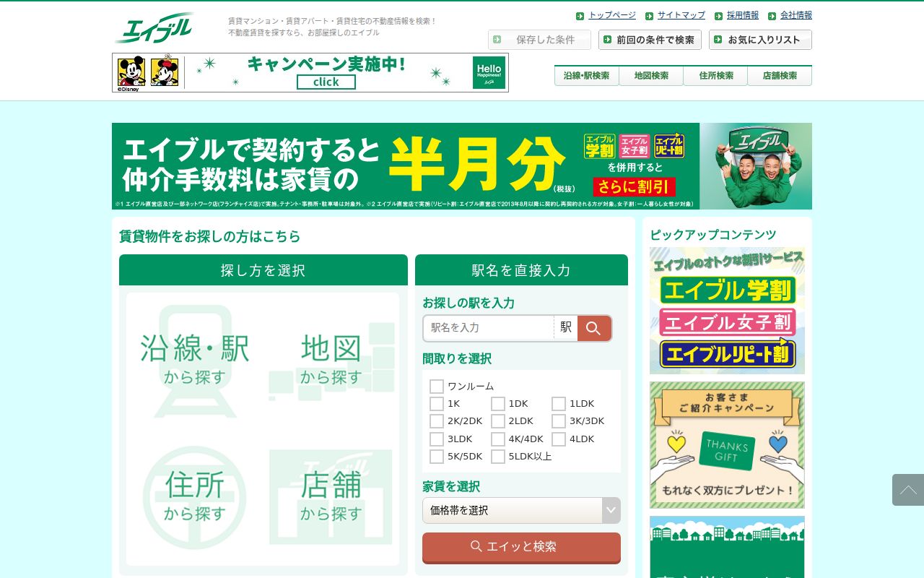Open the 半月分 仲介手数料 banner

462,166
